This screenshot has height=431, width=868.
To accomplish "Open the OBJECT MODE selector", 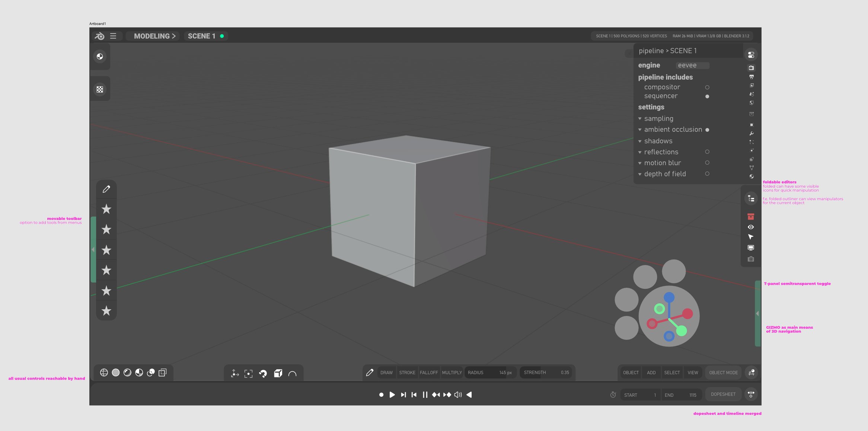I will [x=723, y=373].
